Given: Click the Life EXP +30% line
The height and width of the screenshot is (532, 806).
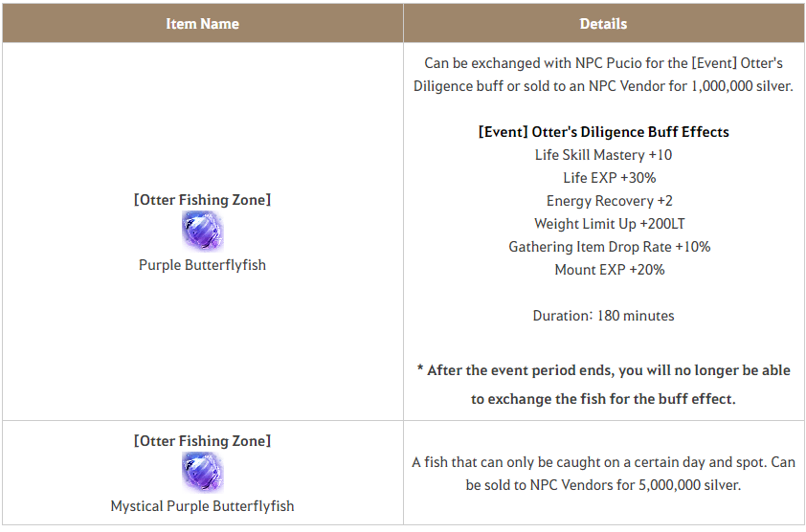Looking at the screenshot, I should (610, 178).
